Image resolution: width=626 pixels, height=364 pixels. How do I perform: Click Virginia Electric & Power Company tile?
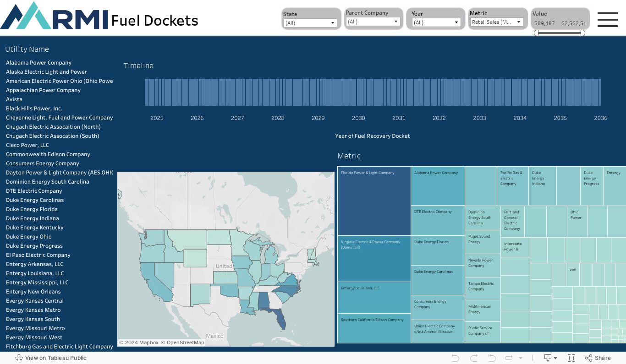tap(374, 259)
